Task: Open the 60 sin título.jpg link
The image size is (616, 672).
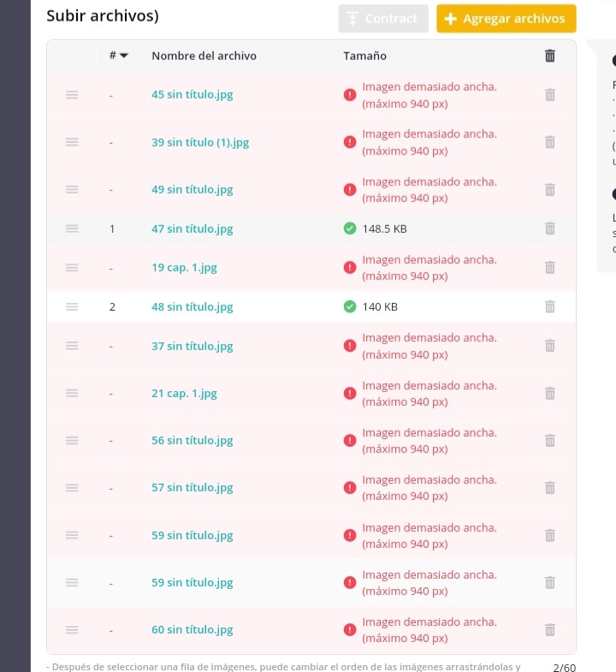Action: click(x=192, y=629)
